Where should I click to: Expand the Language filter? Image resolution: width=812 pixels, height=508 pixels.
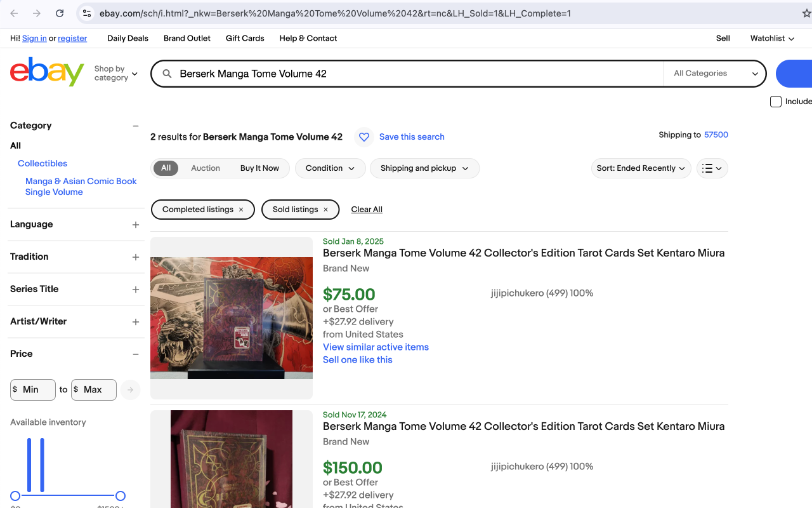[x=135, y=225]
